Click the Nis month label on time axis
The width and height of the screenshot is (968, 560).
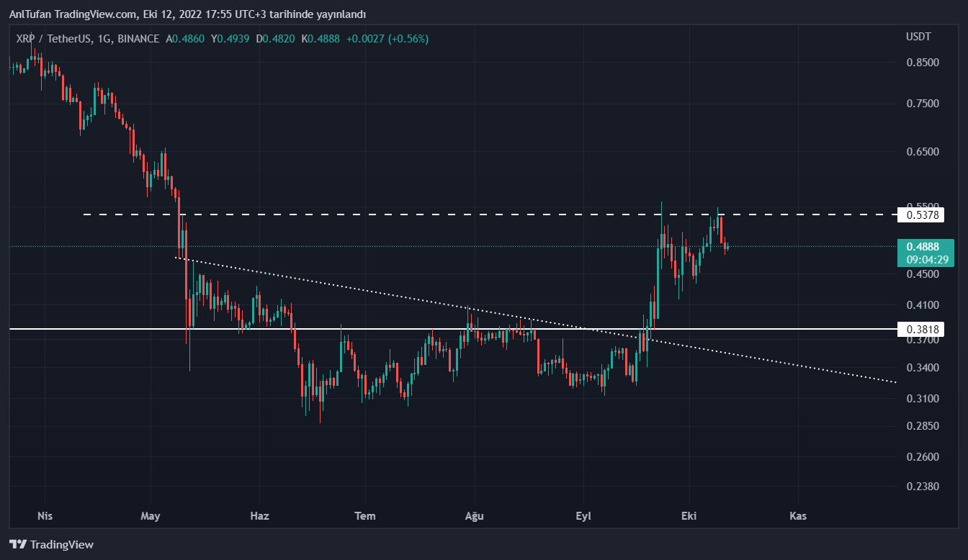45,516
